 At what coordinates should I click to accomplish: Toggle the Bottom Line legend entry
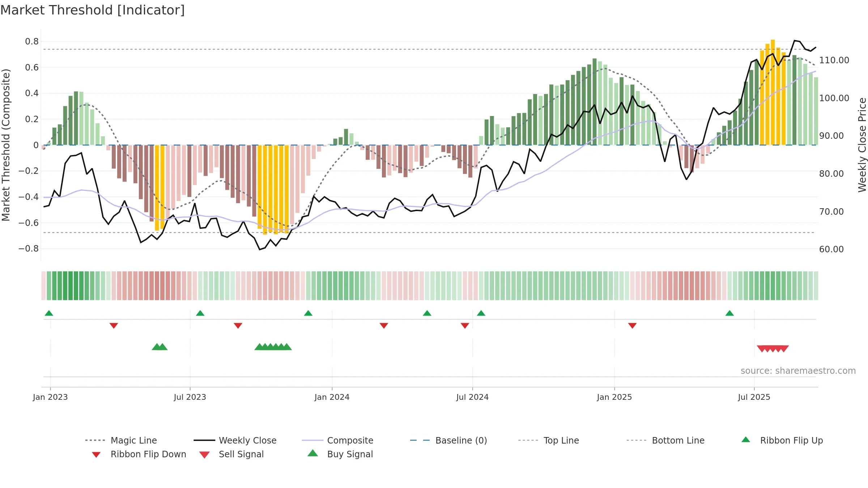pos(665,440)
